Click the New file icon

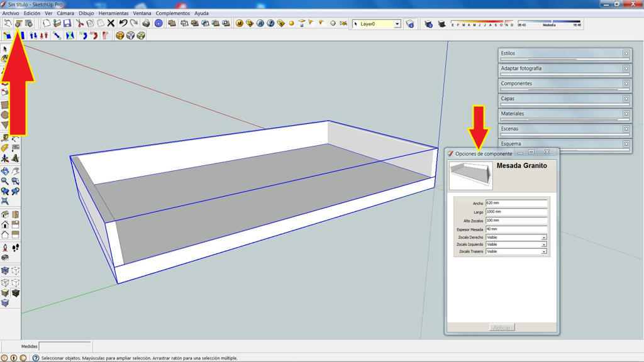47,23
